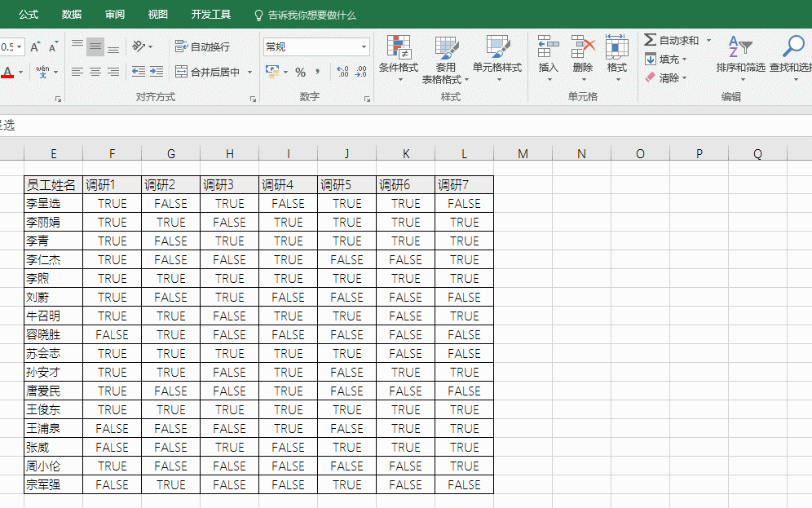The width and height of the screenshot is (812, 508).
Task: Open the 开发工具 (Developer) tab
Action: pos(210,15)
